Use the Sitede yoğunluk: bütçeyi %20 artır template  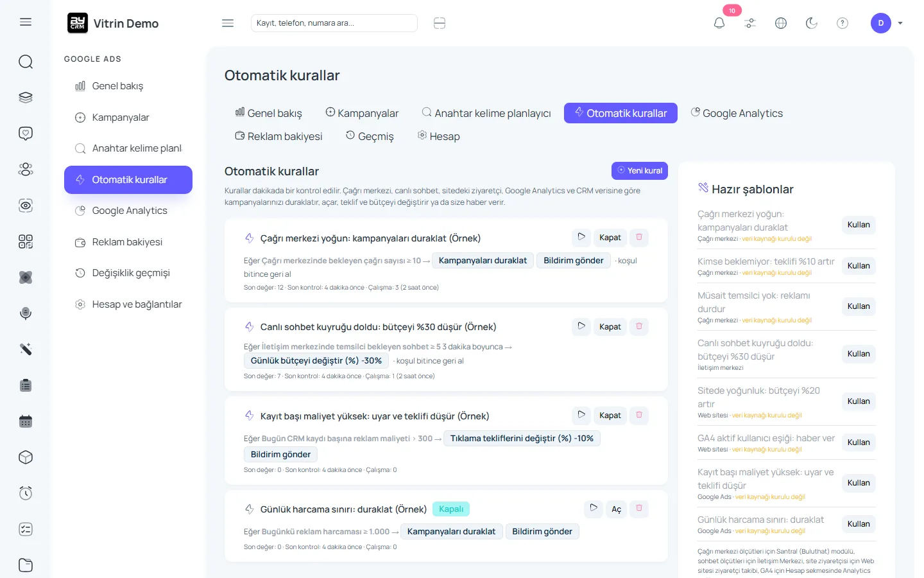(859, 401)
